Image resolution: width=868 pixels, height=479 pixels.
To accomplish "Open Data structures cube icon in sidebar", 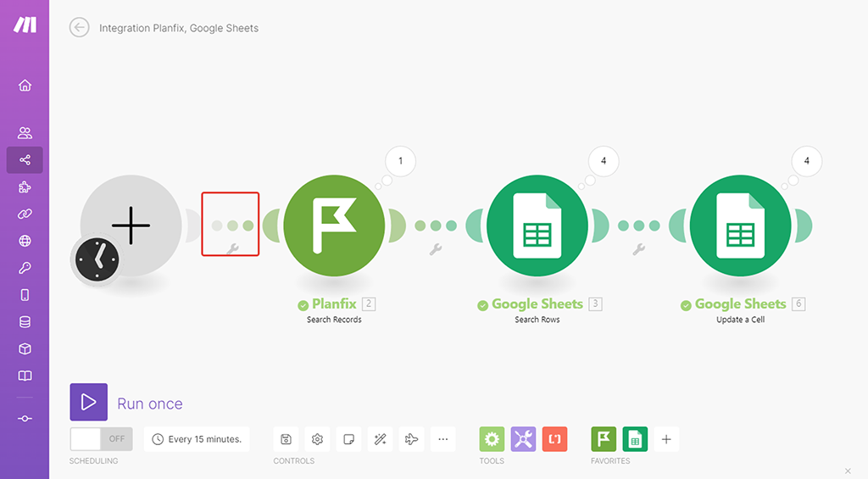I will coord(25,349).
